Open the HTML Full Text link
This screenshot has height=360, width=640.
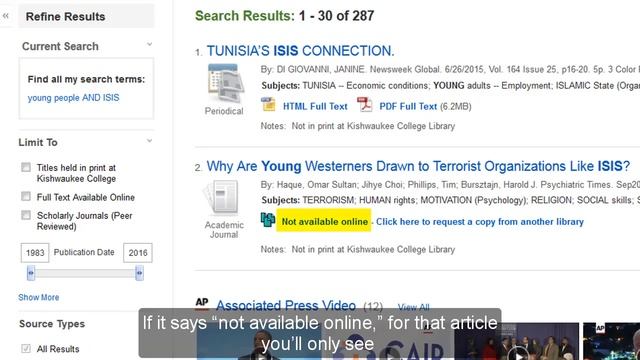click(315, 107)
